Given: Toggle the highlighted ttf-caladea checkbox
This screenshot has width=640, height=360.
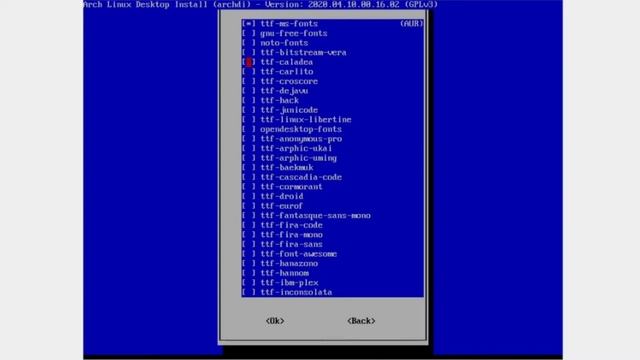Looking at the screenshot, I should pyautogui.click(x=249, y=62).
